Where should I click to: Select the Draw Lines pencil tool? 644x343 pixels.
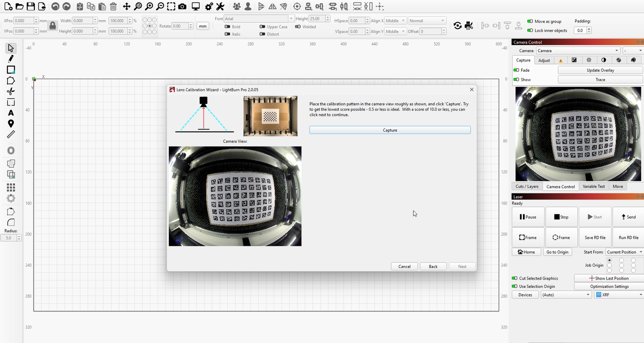coord(11,59)
